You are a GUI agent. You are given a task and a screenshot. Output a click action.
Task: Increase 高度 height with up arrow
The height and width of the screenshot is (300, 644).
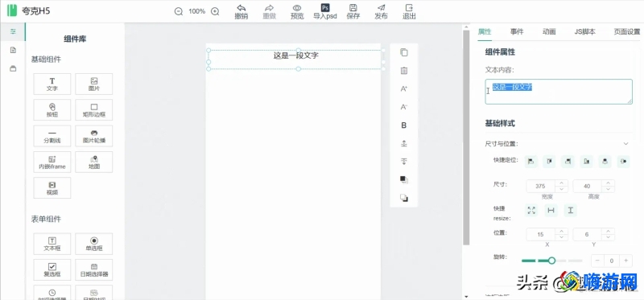(x=609, y=183)
